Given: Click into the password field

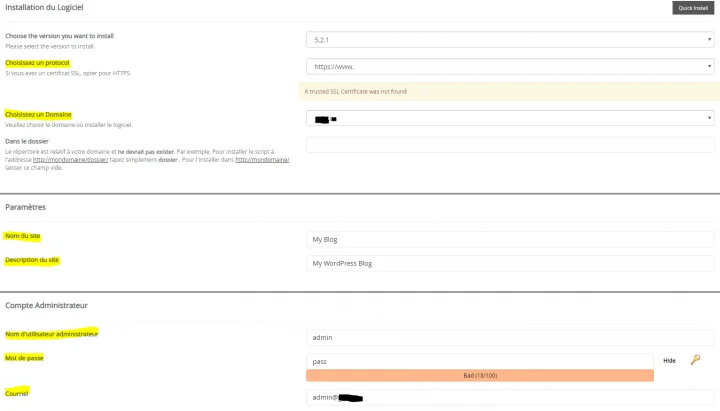Looking at the screenshot, I should click(x=480, y=361).
